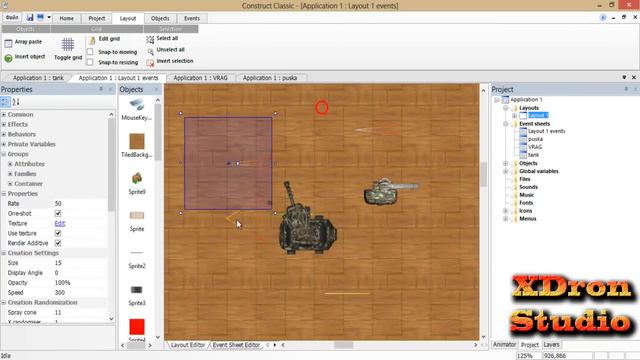Click the Objects list scroll down arrow

point(158,337)
